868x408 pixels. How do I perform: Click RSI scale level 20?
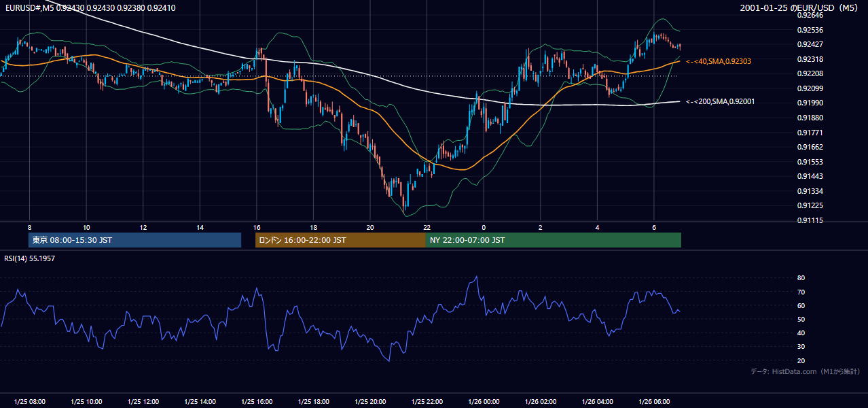tap(801, 360)
